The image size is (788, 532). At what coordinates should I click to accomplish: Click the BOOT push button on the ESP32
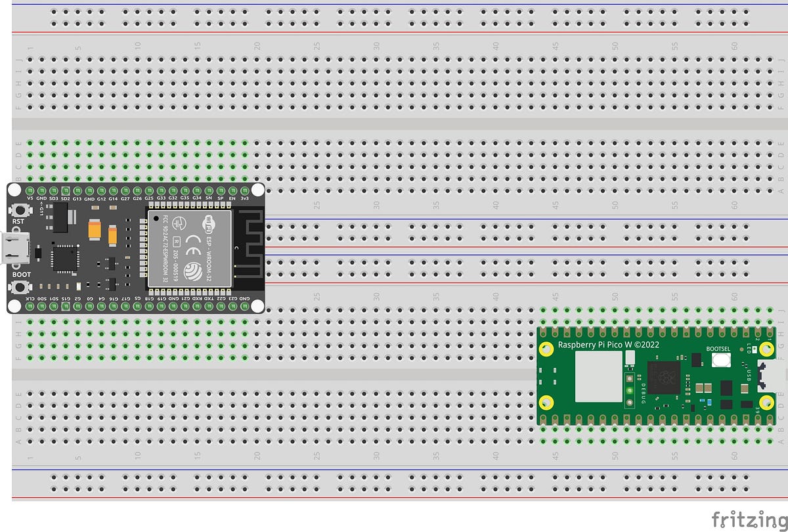[x=20, y=287]
